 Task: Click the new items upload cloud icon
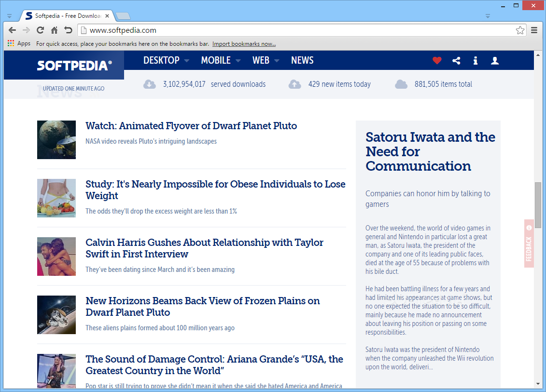click(x=294, y=84)
